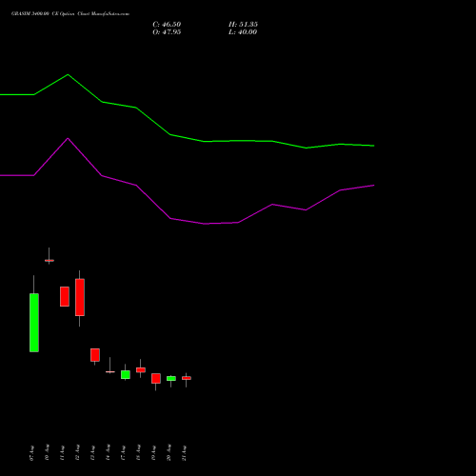Click the red candlestick for 13 Aug

[95, 355]
